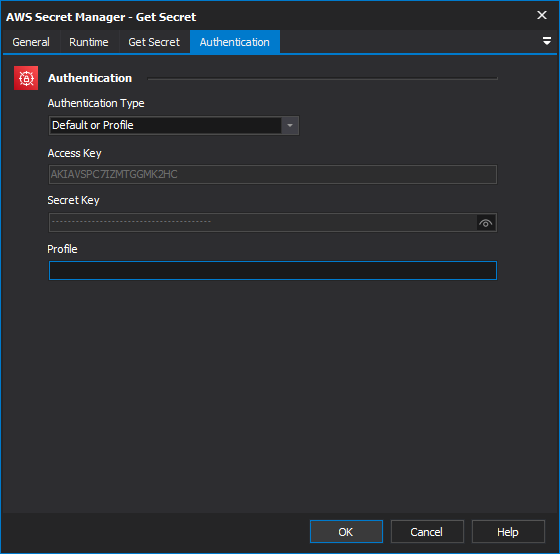Click the Cancel button
The image size is (560, 554).
(x=427, y=531)
